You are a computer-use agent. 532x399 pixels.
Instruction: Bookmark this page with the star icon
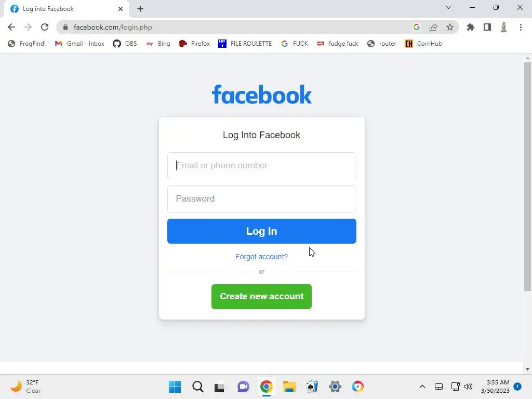pos(449,27)
